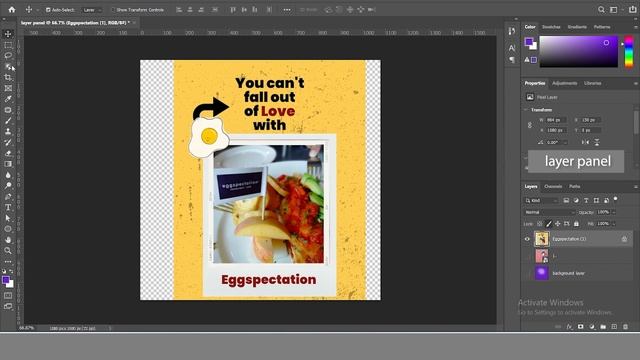Select the Lasso tool
Screen dimensions: 640x360
point(8,56)
